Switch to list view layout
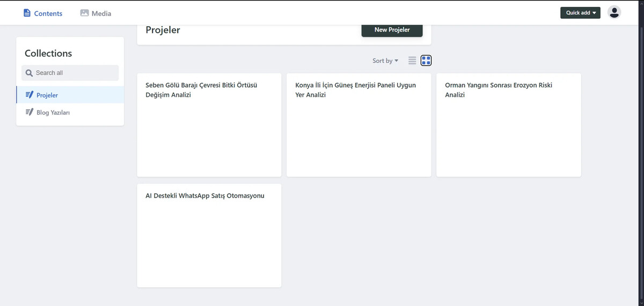Viewport: 644px width, 306px height. coord(412,61)
